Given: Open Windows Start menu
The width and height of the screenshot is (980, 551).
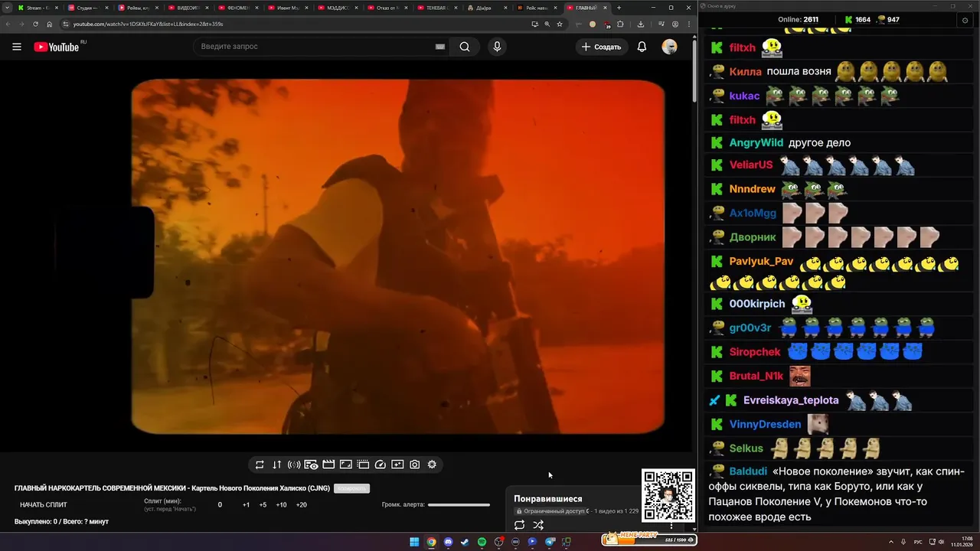Looking at the screenshot, I should (x=414, y=542).
